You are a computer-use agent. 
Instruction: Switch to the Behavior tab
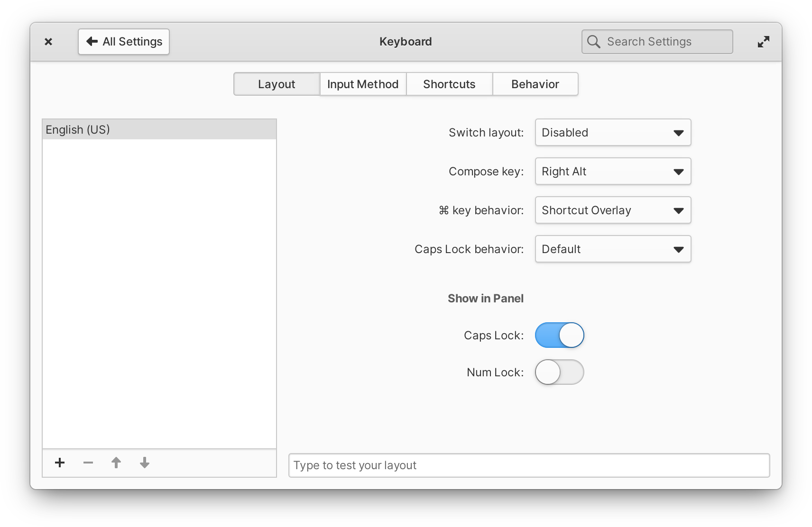pos(535,84)
